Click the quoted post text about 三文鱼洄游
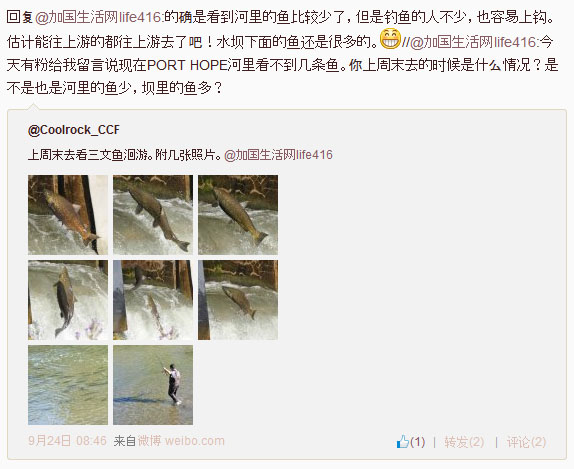Viewport: 574px width, 469px height. click(x=124, y=155)
